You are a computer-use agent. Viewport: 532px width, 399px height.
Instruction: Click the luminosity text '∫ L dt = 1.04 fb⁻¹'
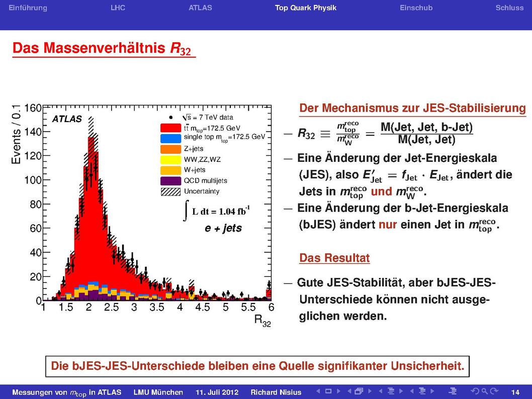point(216,211)
